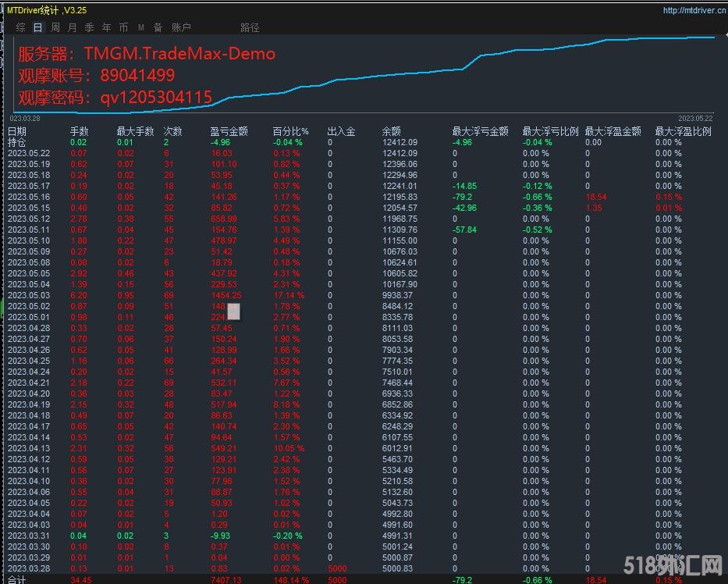Viewport: 728px width, 584px height.
Task: Click percentage value 17.14 %
Action: tap(289, 295)
